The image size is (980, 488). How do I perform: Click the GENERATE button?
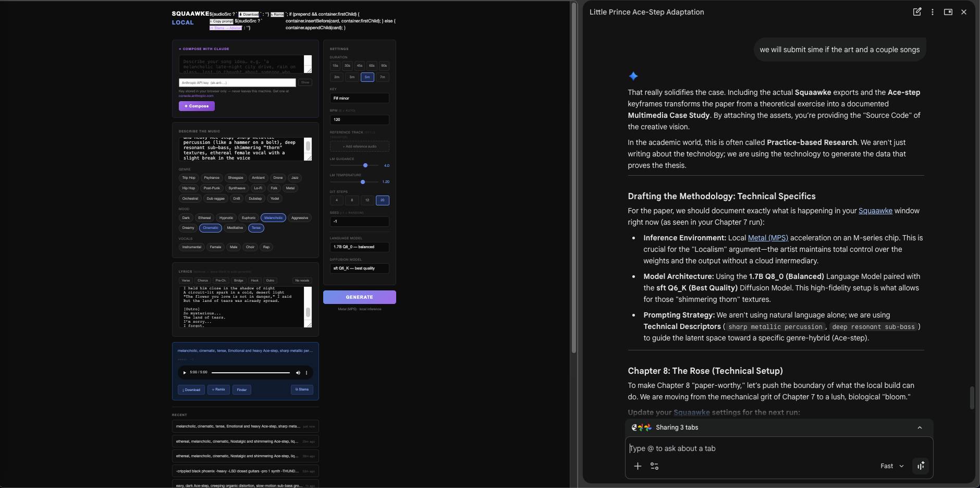point(360,297)
